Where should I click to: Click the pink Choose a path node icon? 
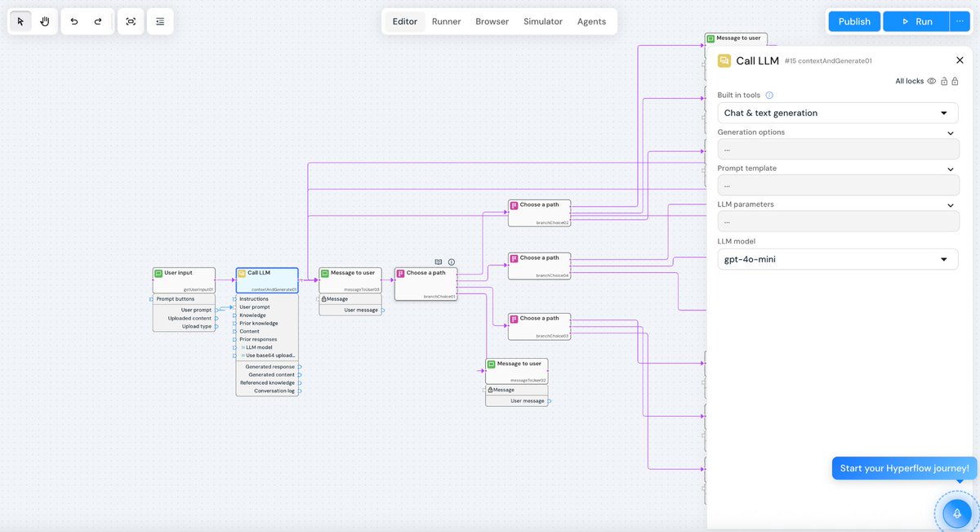[x=401, y=273]
